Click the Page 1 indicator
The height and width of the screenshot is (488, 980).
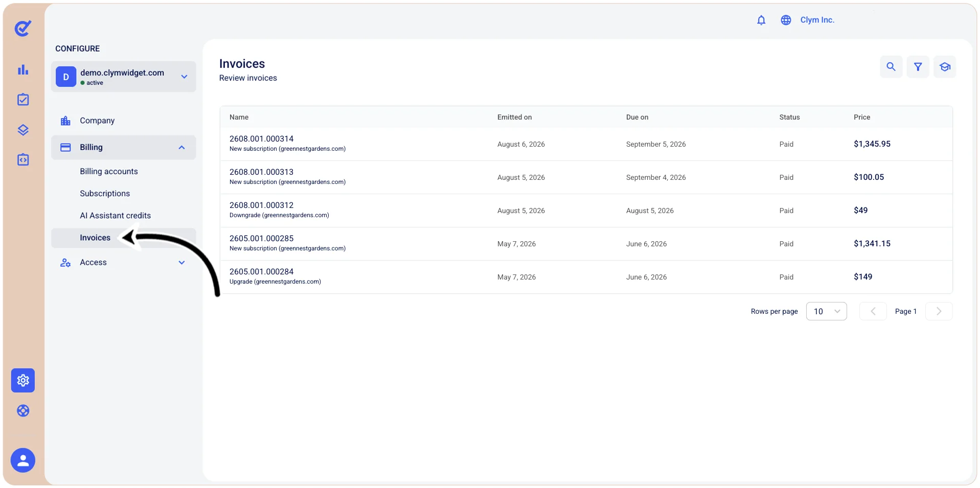pyautogui.click(x=905, y=311)
